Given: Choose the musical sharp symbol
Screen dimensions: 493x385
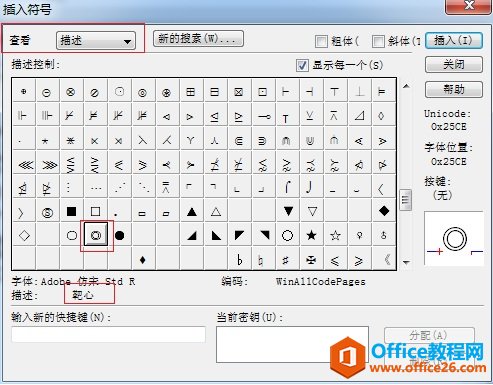Looking at the screenshot, I should 285,260.
